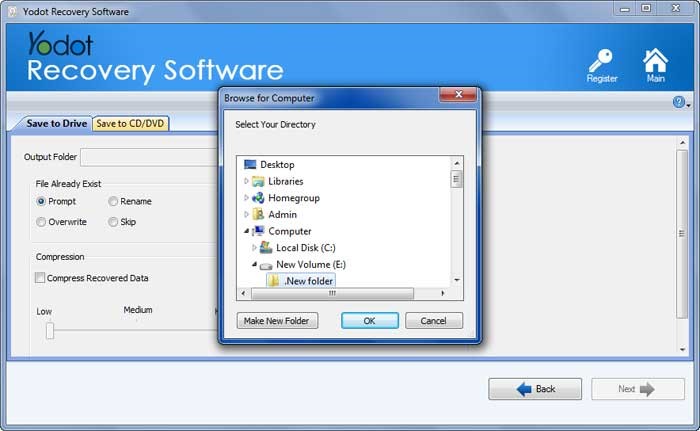Click the Make New Folder button
This screenshot has width=700, height=431.
pyautogui.click(x=277, y=321)
